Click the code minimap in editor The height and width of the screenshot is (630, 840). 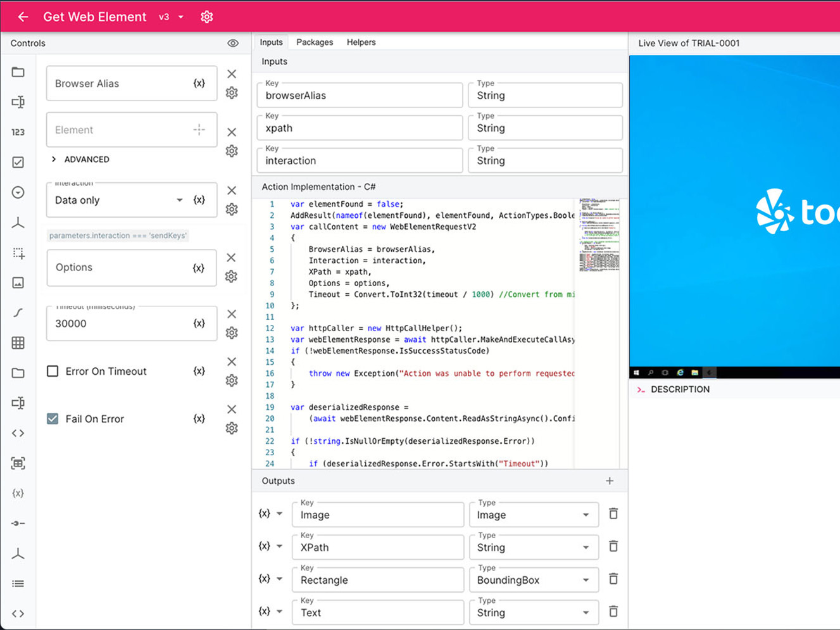[599, 235]
